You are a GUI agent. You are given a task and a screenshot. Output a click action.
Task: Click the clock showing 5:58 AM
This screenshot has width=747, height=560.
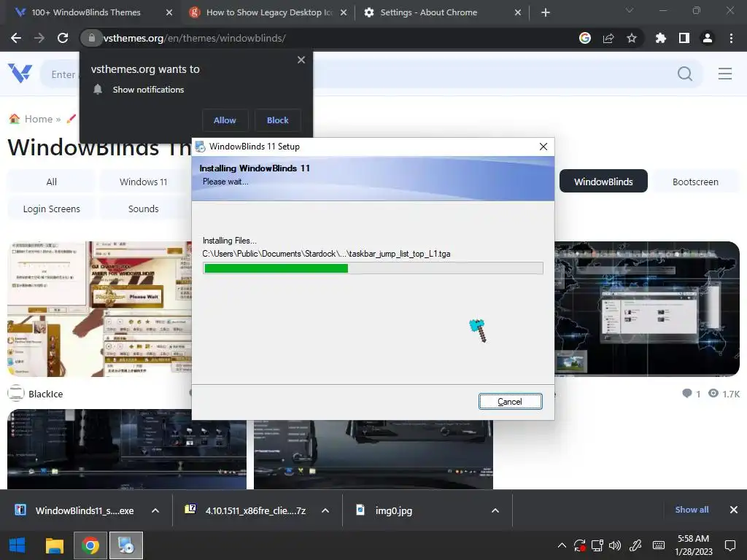[693, 539]
